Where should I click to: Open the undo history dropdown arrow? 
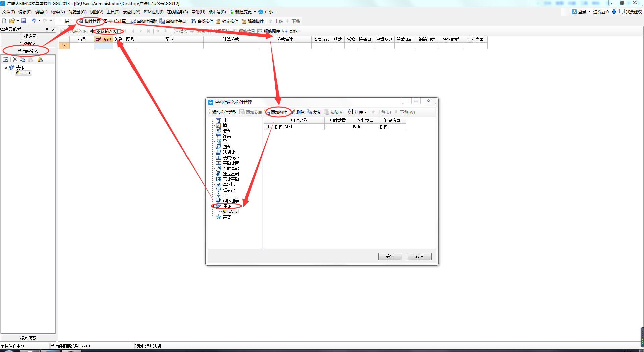(x=39, y=21)
